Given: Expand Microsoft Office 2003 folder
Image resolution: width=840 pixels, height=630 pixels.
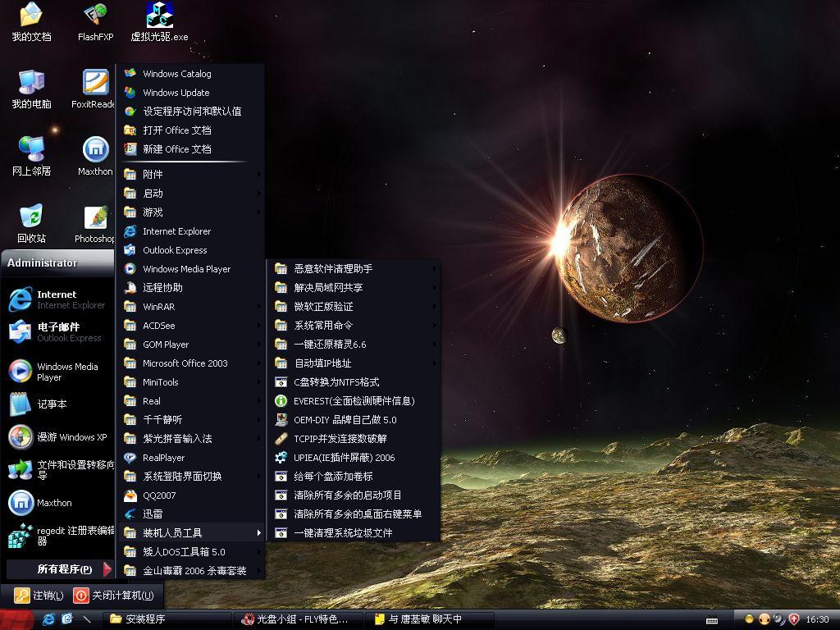Looking at the screenshot, I should (190, 363).
